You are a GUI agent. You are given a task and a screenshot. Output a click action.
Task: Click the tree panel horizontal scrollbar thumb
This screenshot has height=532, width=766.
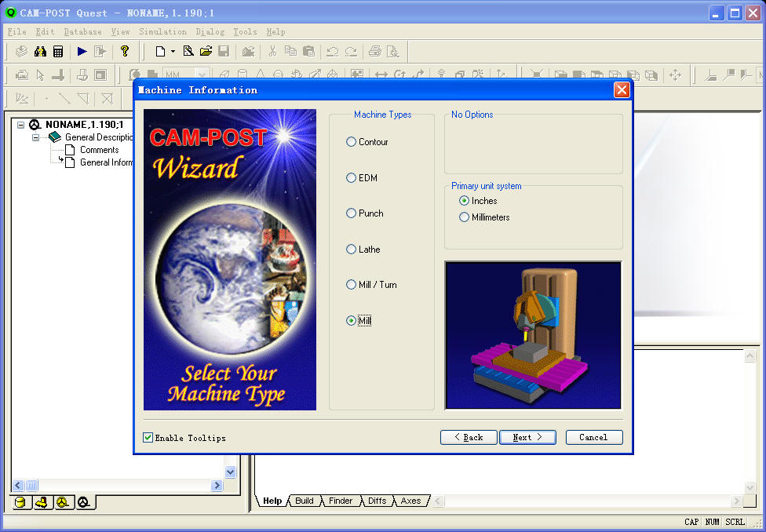click(31, 486)
